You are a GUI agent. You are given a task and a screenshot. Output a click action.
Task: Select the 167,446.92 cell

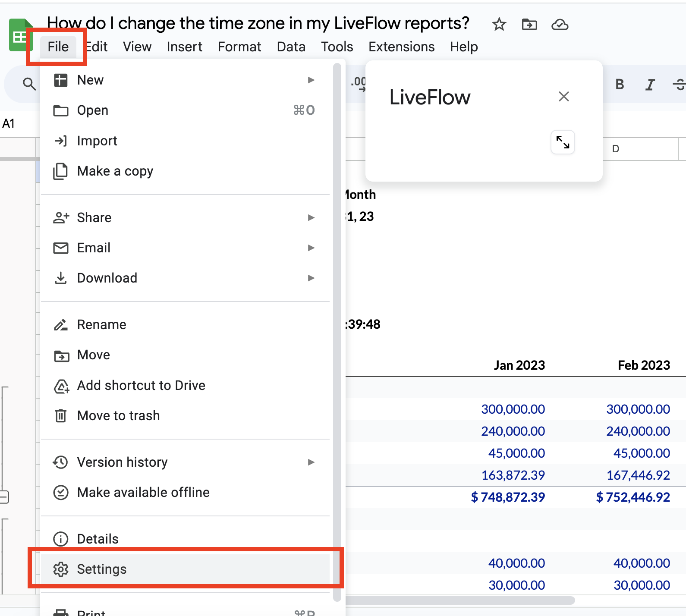tap(638, 475)
